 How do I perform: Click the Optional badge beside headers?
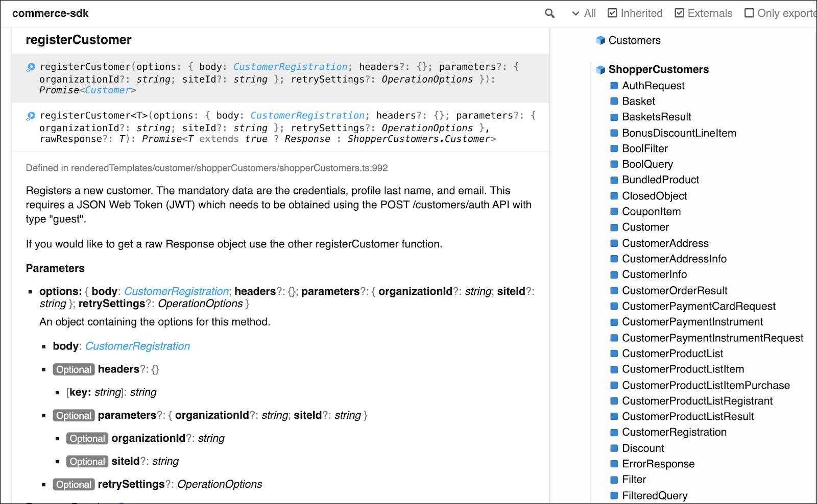click(74, 370)
